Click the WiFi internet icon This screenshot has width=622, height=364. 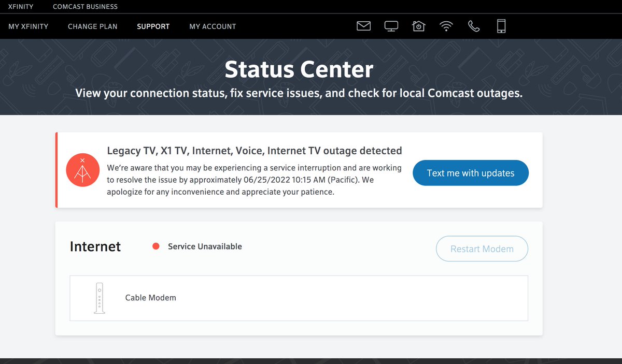pos(446,26)
